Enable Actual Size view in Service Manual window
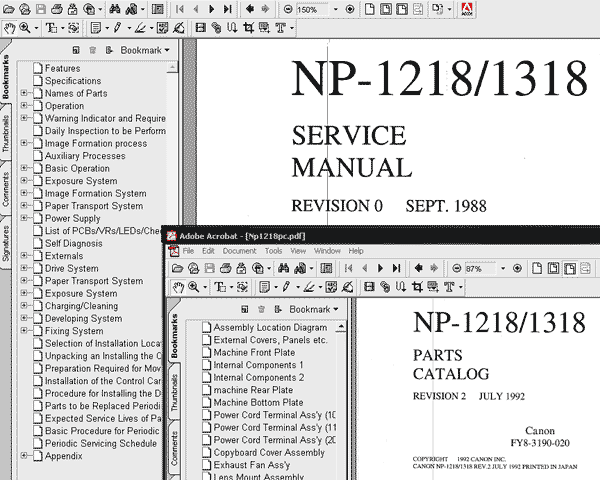Viewport: 600px width, 480px height. [x=369, y=9]
